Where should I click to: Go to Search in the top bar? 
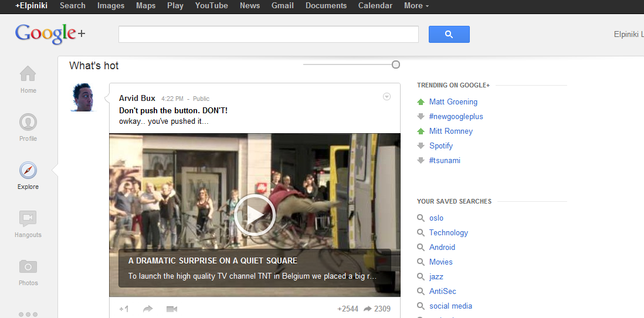(73, 6)
